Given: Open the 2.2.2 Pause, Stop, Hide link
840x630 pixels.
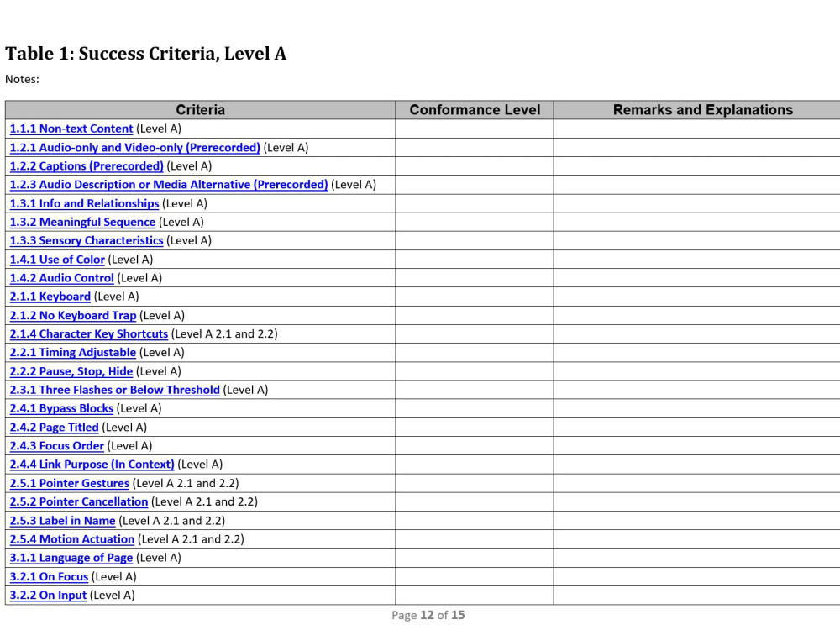Looking at the screenshot, I should 71,371.
